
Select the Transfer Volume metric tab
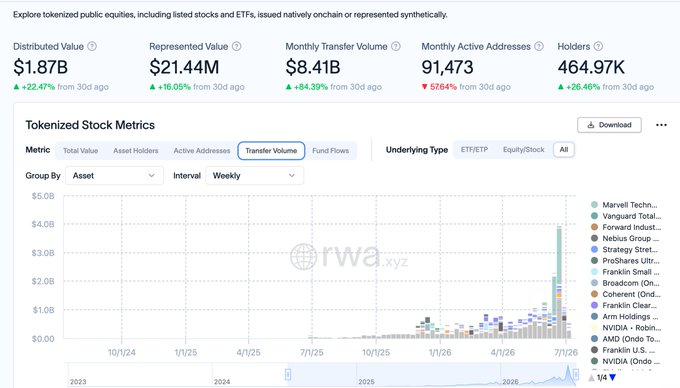(271, 151)
